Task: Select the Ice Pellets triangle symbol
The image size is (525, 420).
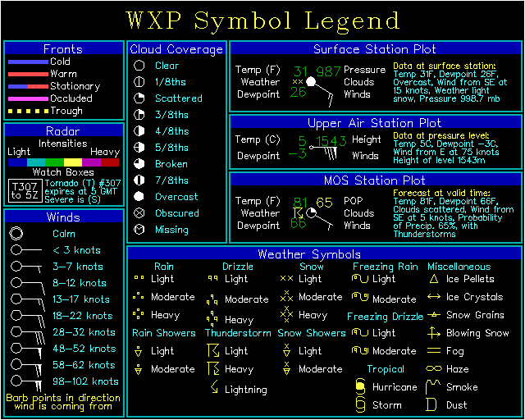Action: click(x=434, y=279)
